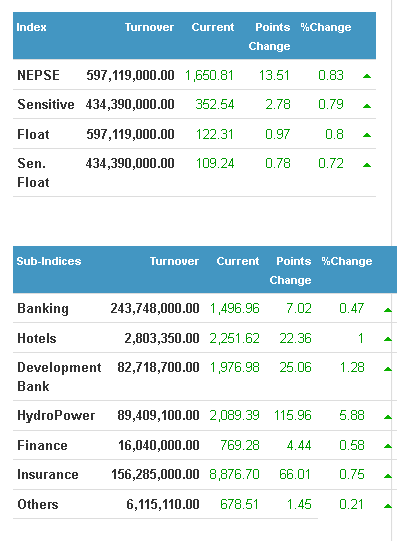Click Insurance current value 8,876.70
This screenshot has width=408, height=541.
(x=234, y=474)
